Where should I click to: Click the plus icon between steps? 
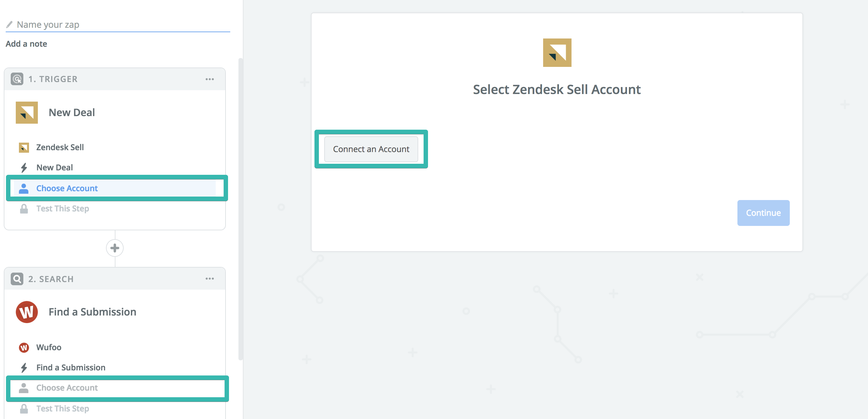[114, 248]
